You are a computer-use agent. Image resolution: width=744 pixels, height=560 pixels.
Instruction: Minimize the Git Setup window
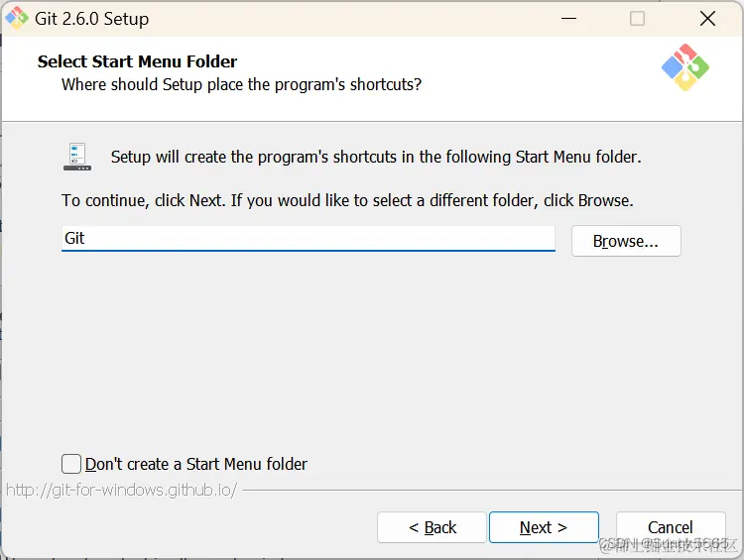[x=568, y=19]
